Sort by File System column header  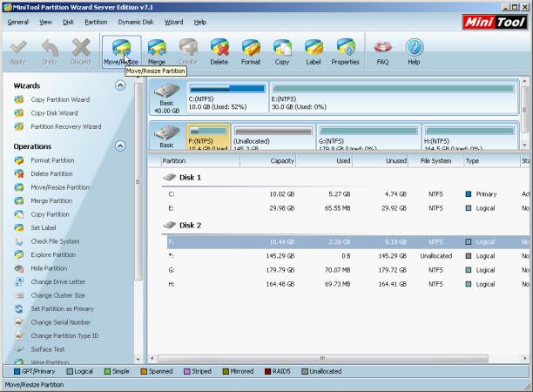pyautogui.click(x=435, y=161)
